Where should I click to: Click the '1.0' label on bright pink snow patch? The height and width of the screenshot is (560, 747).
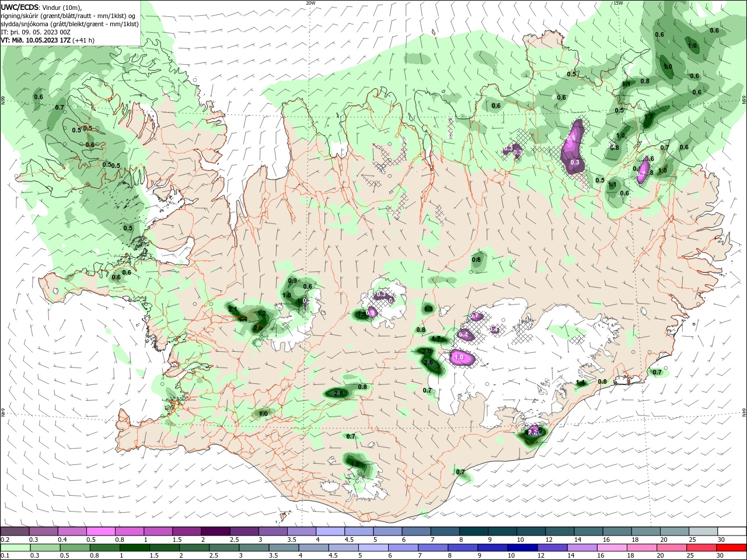[x=458, y=357]
